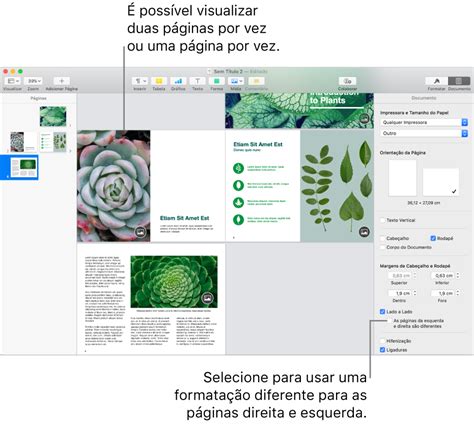The image size is (474, 424).
Task: Click the Superior margin field
Action: coord(400,276)
